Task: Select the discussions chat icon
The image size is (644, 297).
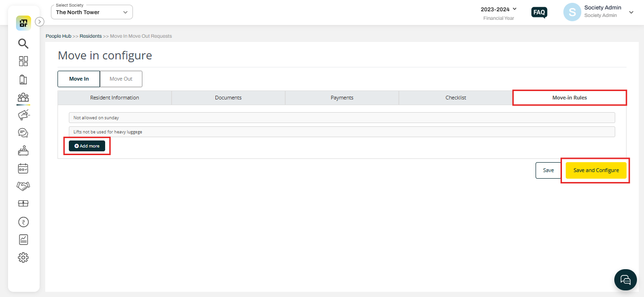Action: (x=23, y=132)
